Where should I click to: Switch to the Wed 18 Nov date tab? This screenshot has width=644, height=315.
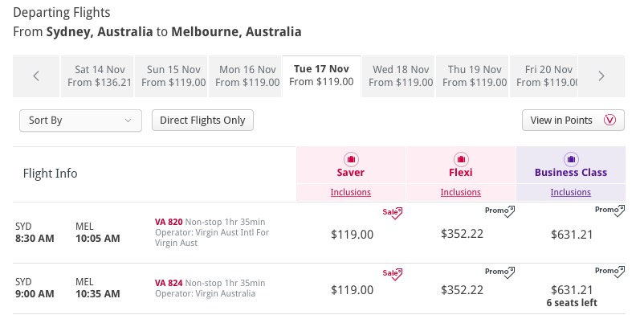point(401,76)
